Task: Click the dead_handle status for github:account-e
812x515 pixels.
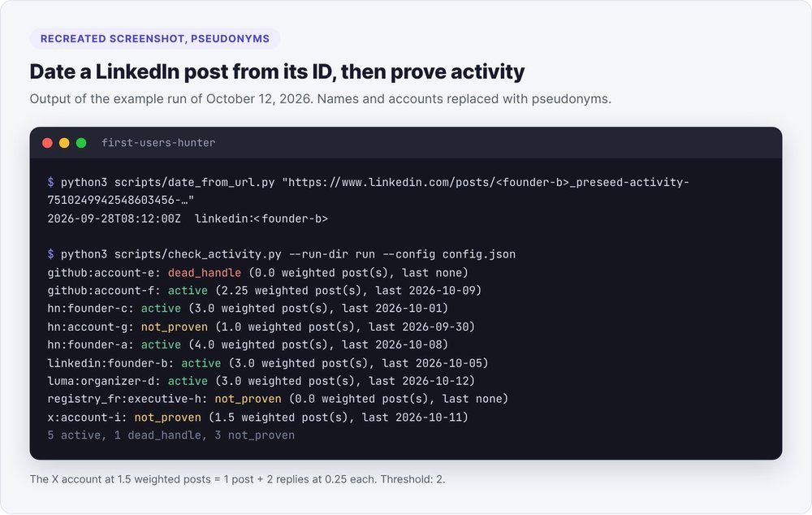Action: click(x=205, y=272)
